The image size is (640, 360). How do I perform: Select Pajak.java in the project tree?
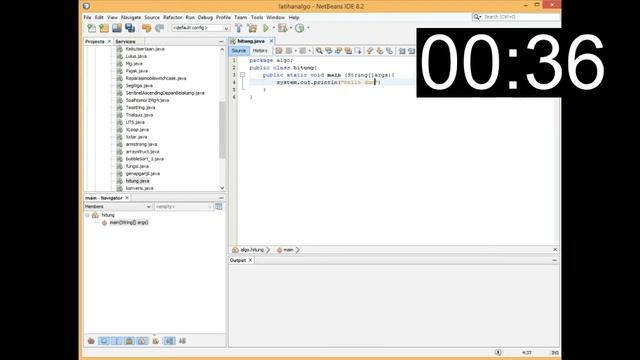[137, 71]
